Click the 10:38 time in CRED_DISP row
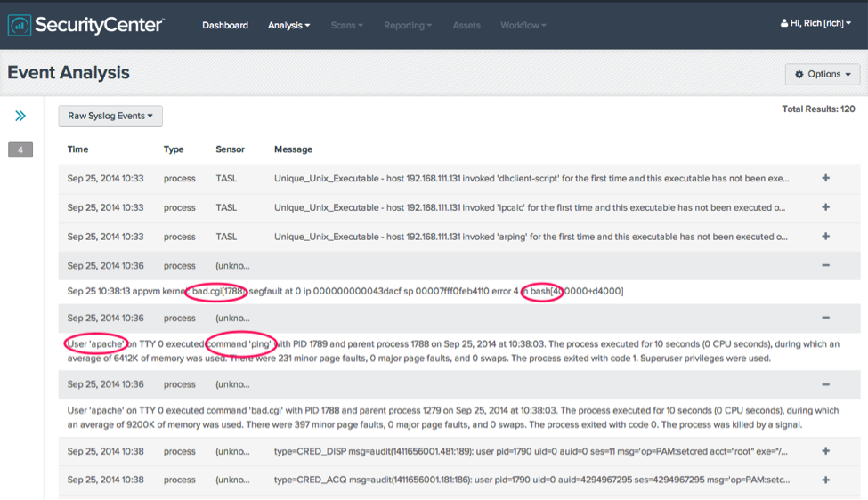 [105, 451]
